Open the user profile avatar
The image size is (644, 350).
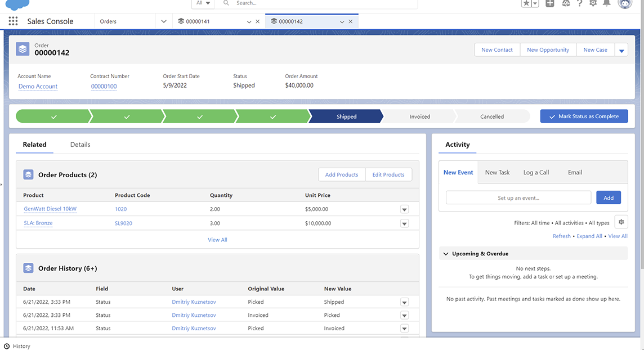pos(625,4)
